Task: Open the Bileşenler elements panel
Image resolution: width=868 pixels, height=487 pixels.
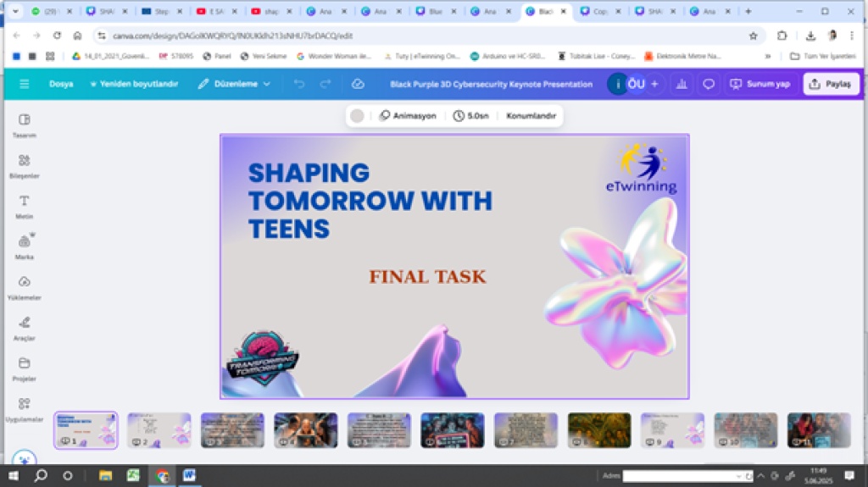Action: point(24,164)
